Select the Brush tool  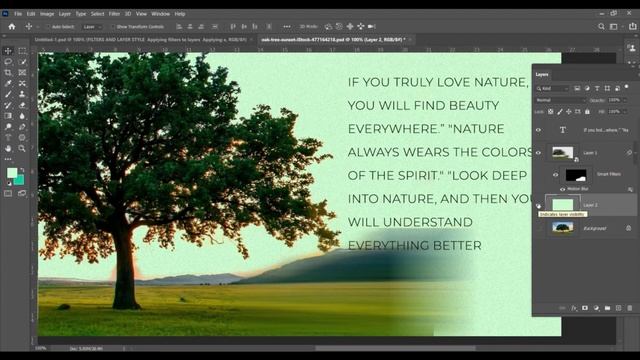pyautogui.click(x=8, y=94)
